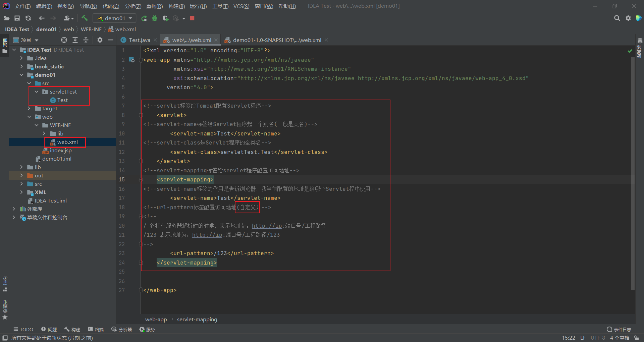Open the Refactor menu
Screen dimensions: 644x342
click(x=154, y=6)
